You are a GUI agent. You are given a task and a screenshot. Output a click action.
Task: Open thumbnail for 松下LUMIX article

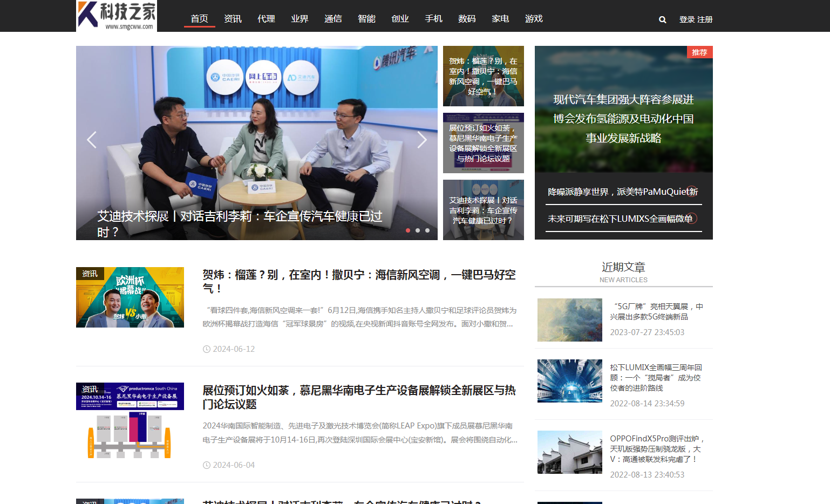(x=570, y=381)
